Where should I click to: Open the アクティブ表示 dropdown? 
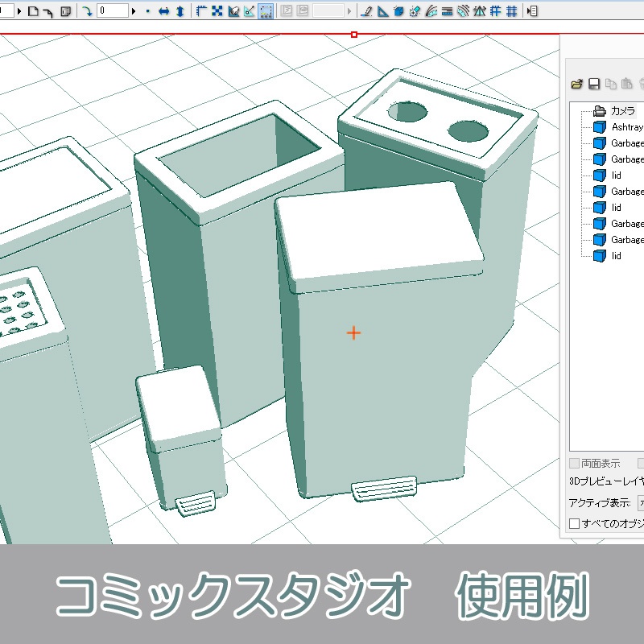point(641,502)
